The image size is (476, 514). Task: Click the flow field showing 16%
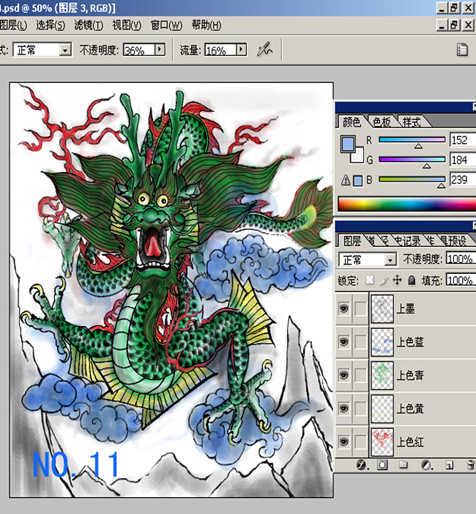[221, 50]
